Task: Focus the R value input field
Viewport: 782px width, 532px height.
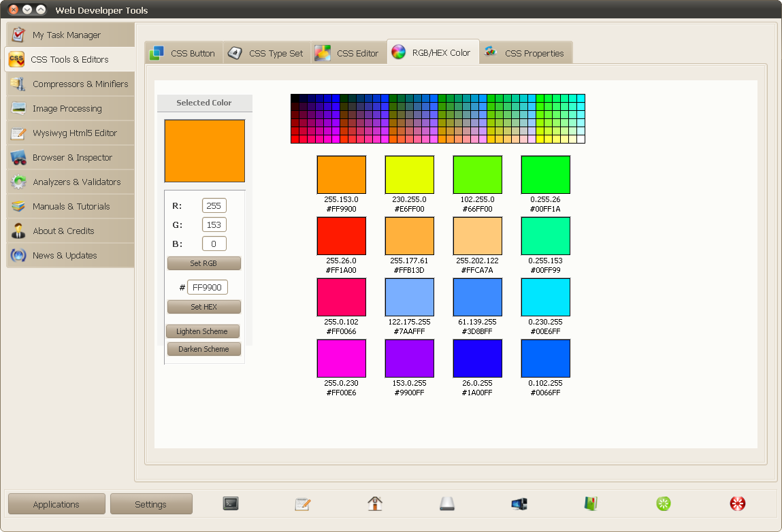Action: [214, 205]
